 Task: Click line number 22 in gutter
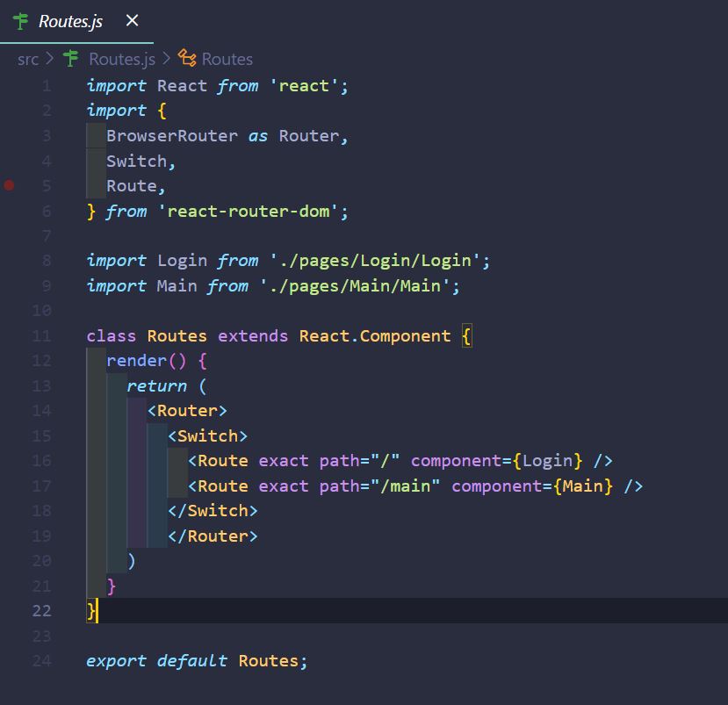coord(41,611)
